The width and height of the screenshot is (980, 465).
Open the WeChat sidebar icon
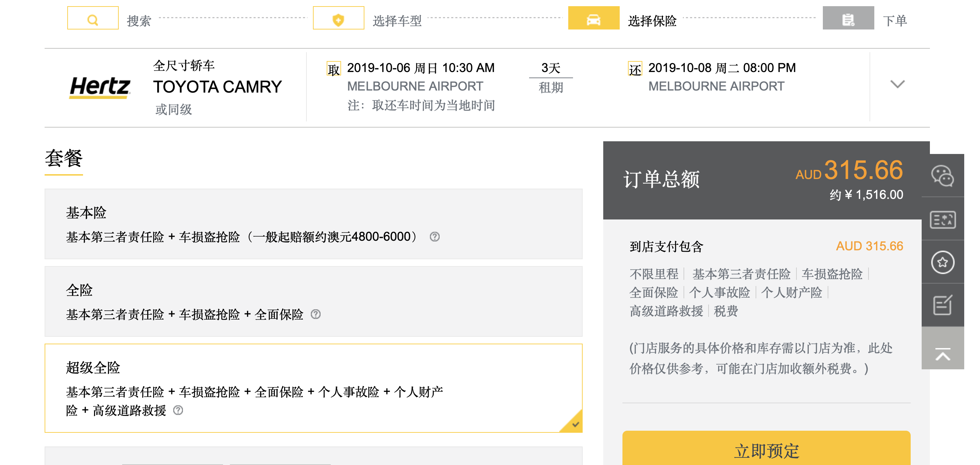[942, 176]
